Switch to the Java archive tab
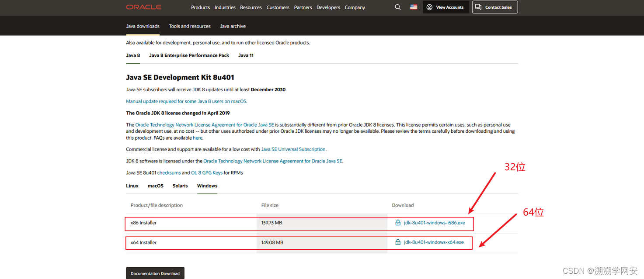This screenshot has height=279, width=644. 233,26
